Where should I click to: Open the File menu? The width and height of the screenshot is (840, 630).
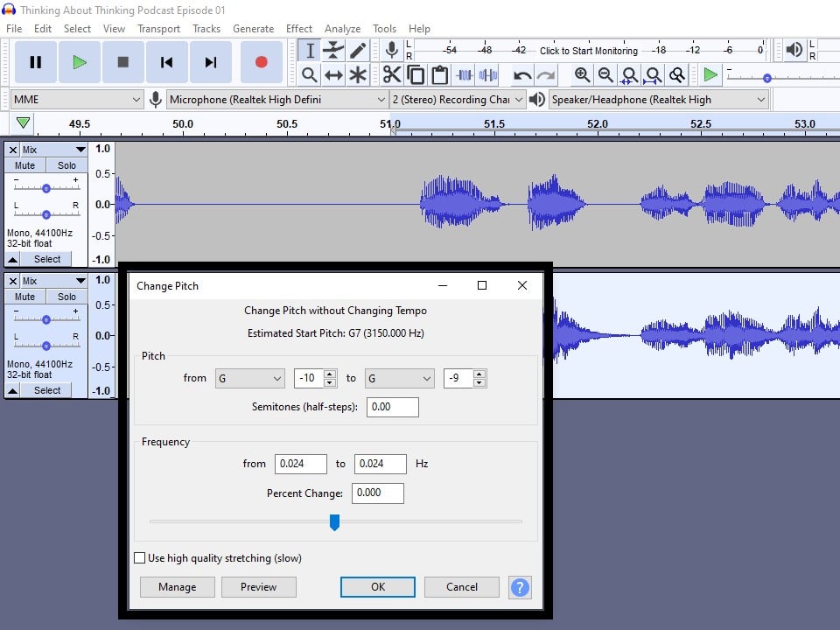click(x=14, y=29)
